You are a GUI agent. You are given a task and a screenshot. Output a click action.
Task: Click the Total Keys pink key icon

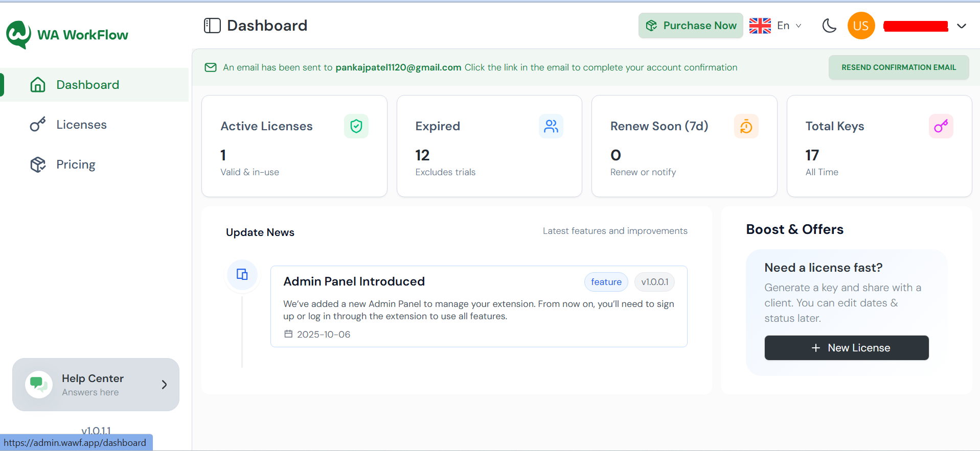point(941,126)
